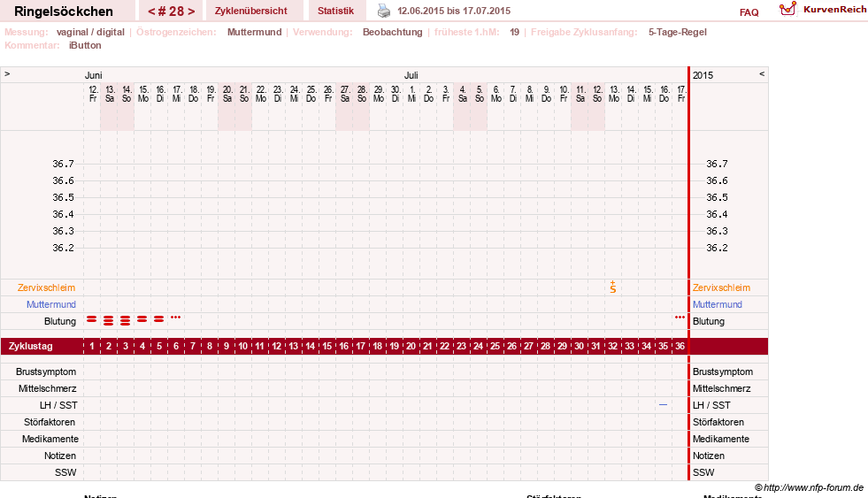
Task: Click the spotting dots on cycle day 6
Action: [175, 318]
